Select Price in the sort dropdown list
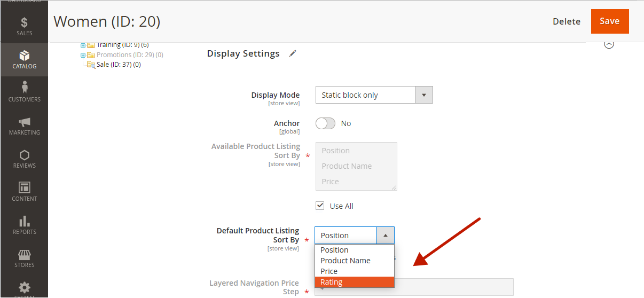644x298 pixels. click(x=354, y=271)
